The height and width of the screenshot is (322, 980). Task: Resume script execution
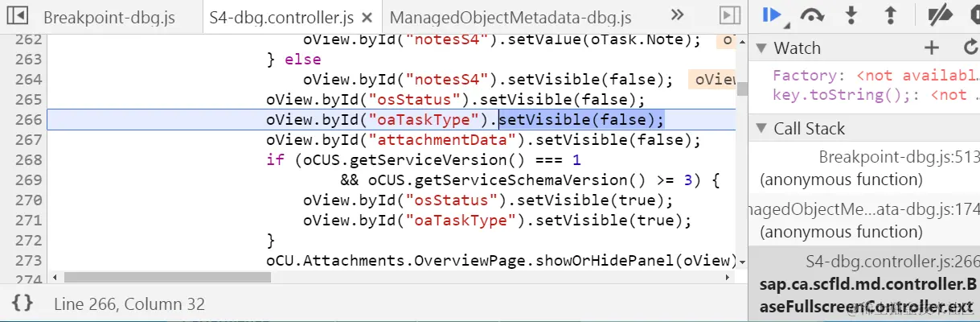pyautogui.click(x=772, y=14)
